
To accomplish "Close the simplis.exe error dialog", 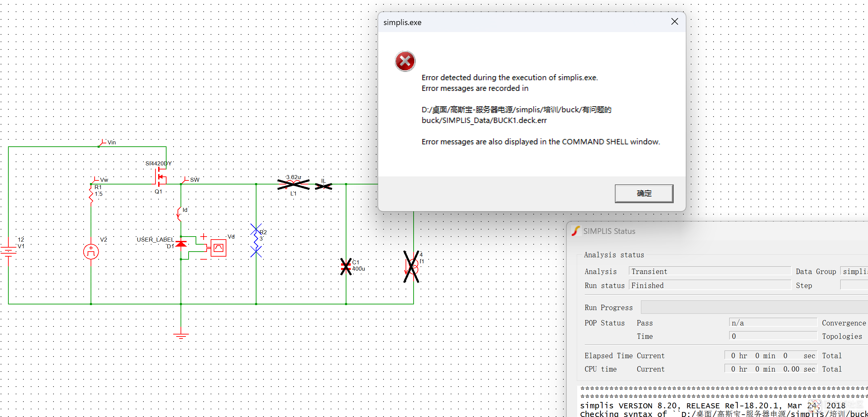I will click(x=674, y=22).
